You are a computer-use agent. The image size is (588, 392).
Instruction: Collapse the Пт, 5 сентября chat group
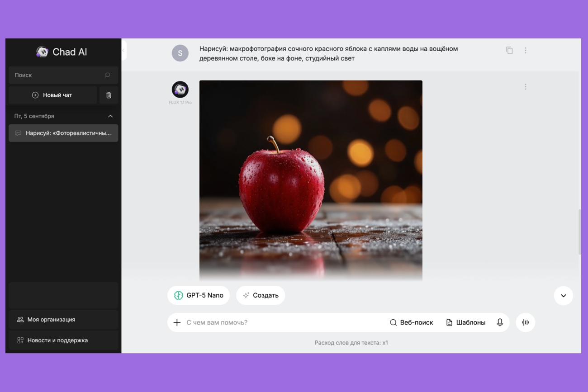[110, 116]
